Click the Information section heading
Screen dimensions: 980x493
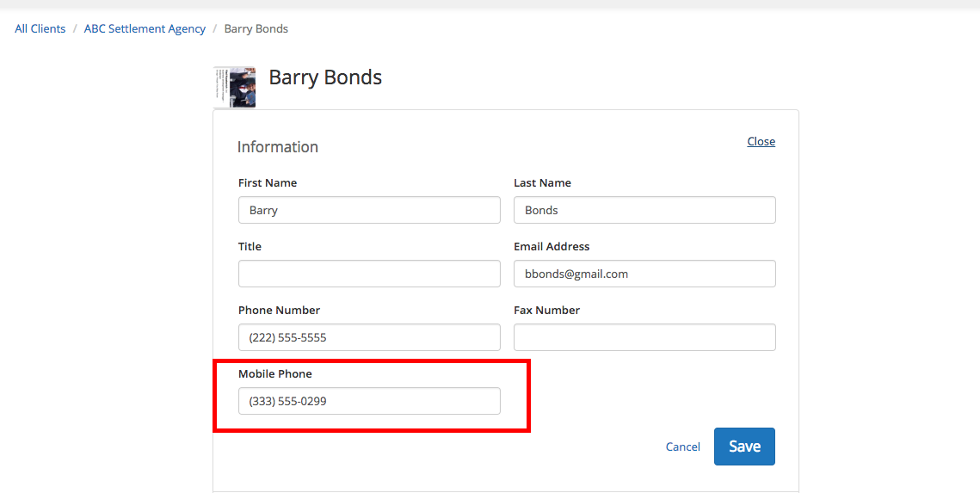click(278, 147)
